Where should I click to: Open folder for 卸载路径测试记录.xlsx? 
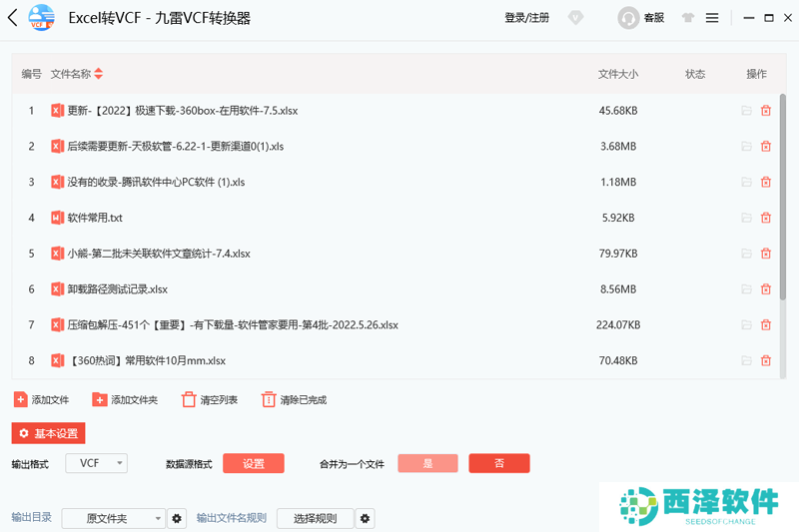click(x=746, y=289)
